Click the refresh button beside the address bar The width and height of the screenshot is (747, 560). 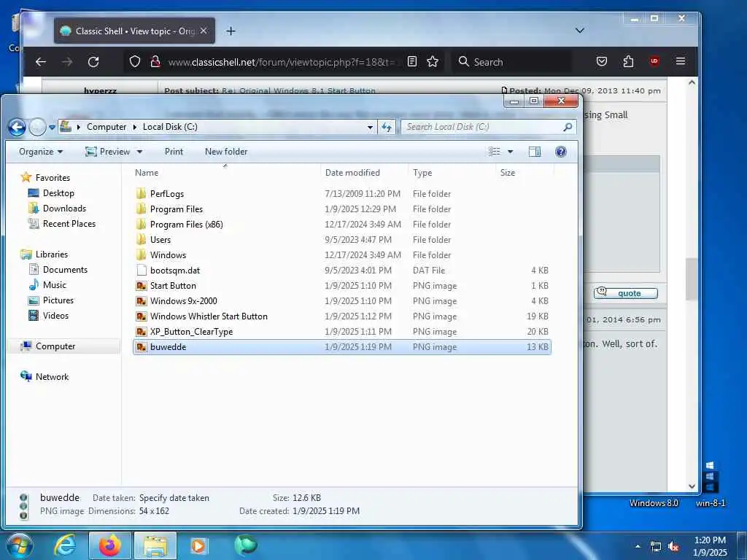(387, 127)
